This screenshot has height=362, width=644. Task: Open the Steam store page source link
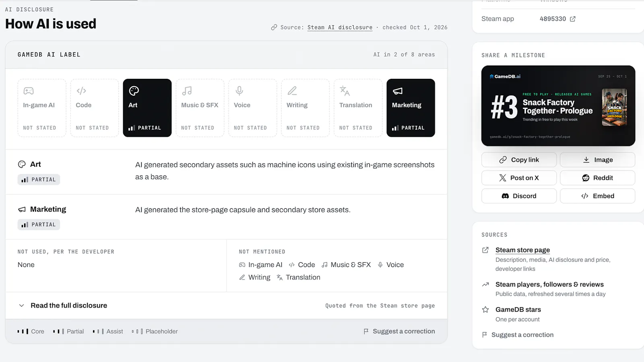pyautogui.click(x=522, y=250)
